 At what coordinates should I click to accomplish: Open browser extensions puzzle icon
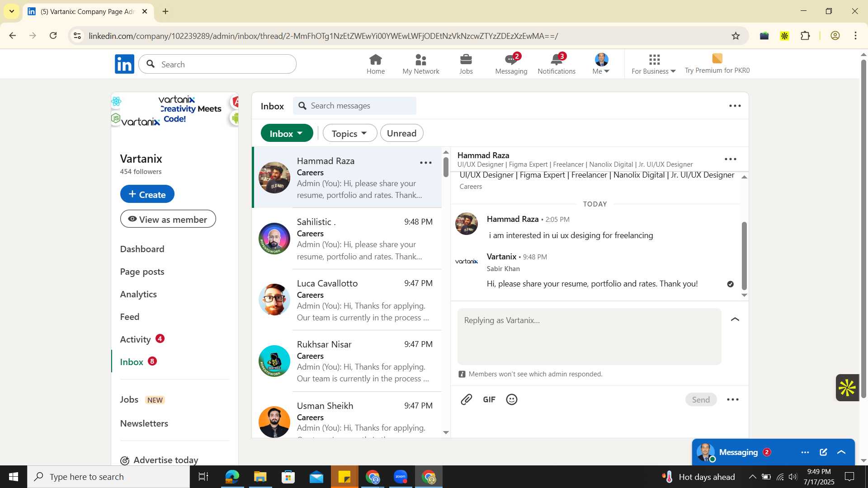pyautogui.click(x=805, y=36)
